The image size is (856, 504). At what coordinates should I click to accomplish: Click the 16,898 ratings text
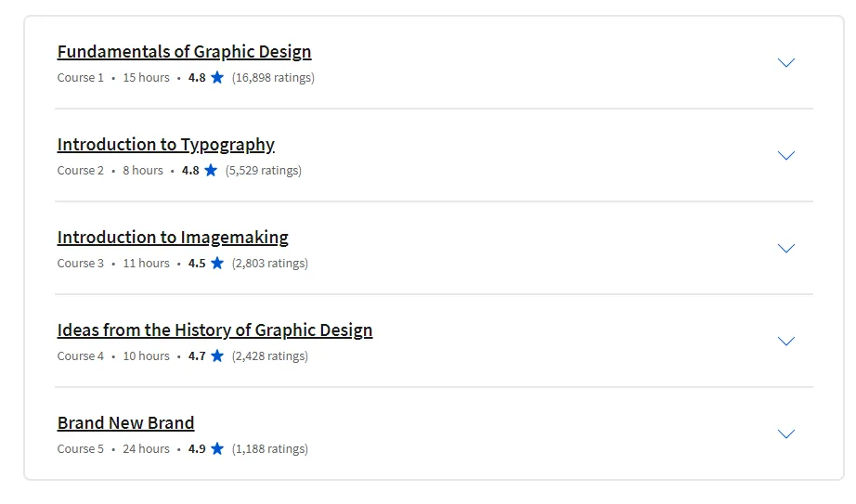(x=273, y=78)
